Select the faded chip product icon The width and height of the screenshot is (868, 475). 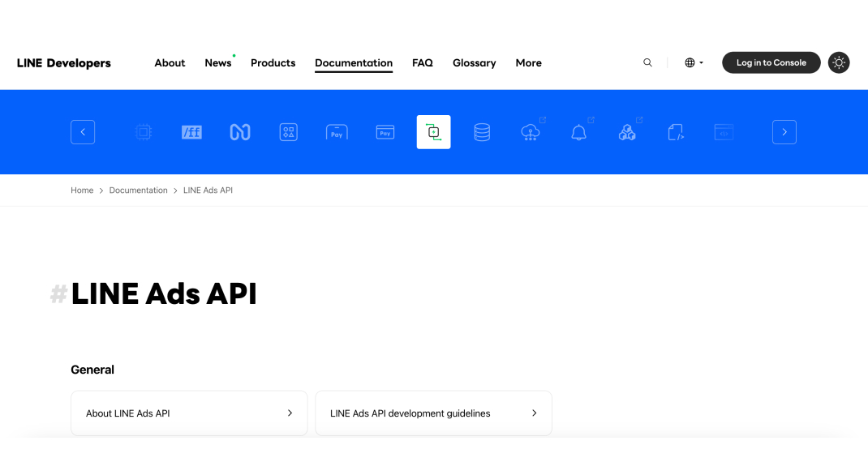(144, 132)
